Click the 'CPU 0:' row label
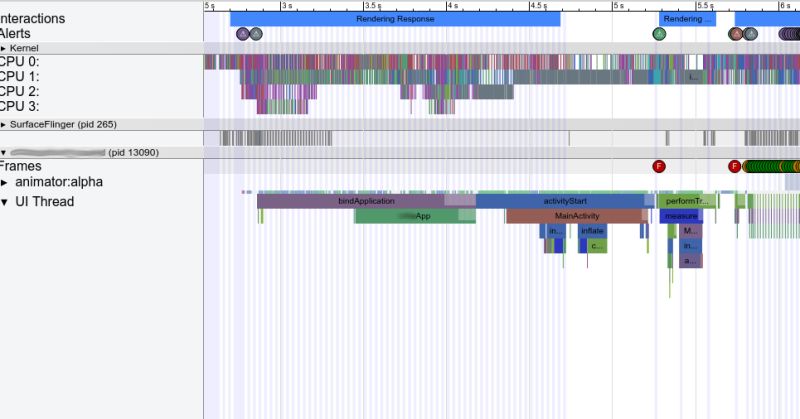The height and width of the screenshot is (419, 800). point(19,62)
